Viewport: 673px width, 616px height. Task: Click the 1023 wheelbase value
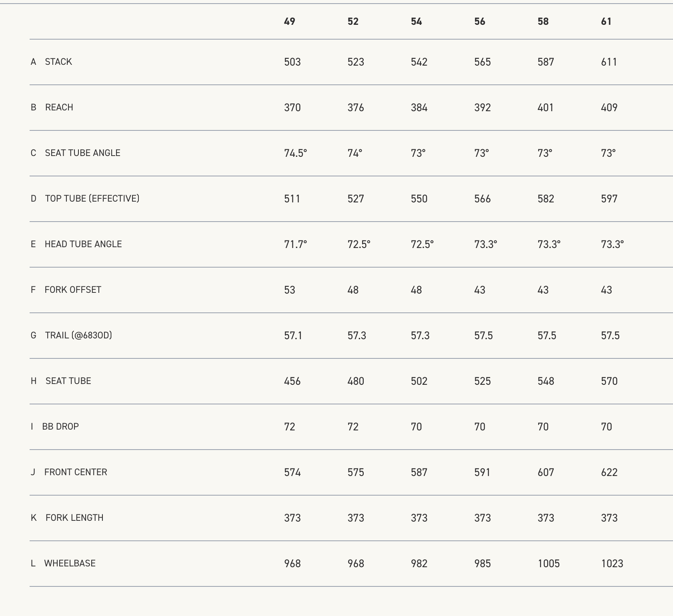click(612, 564)
